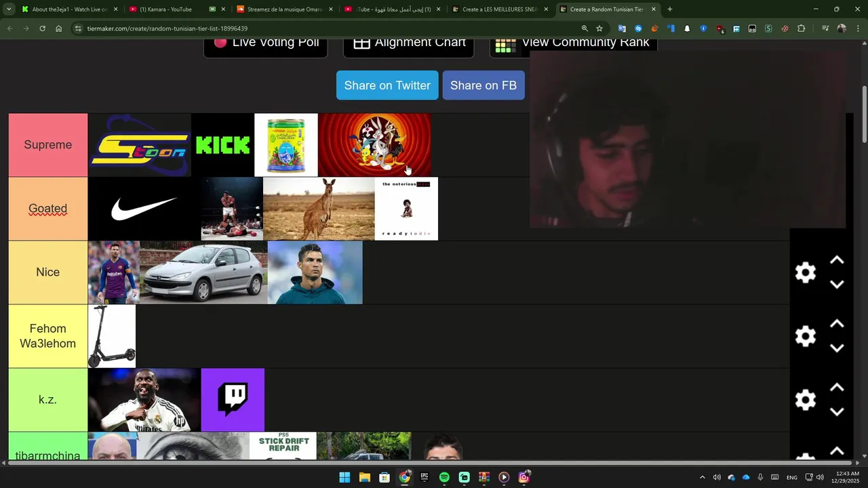Click the browser back arrow

9,28
